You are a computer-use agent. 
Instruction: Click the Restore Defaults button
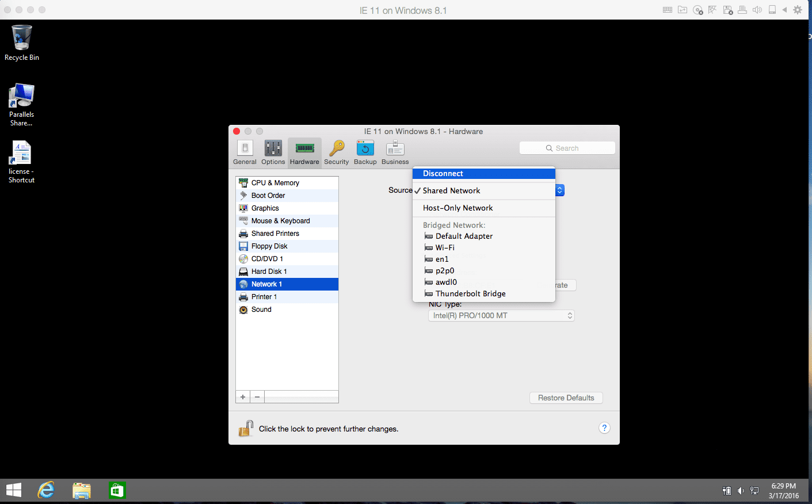tap(566, 398)
